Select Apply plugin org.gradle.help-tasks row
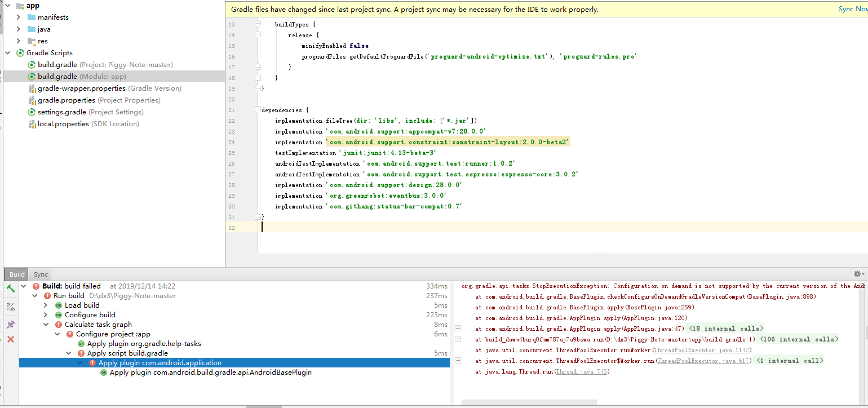Viewport: 868px width, 408px height. [144, 344]
